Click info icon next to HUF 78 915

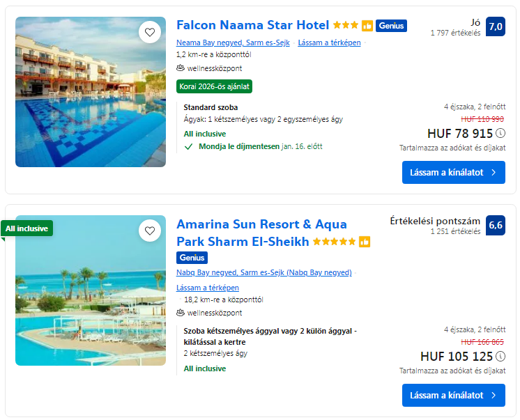click(500, 134)
